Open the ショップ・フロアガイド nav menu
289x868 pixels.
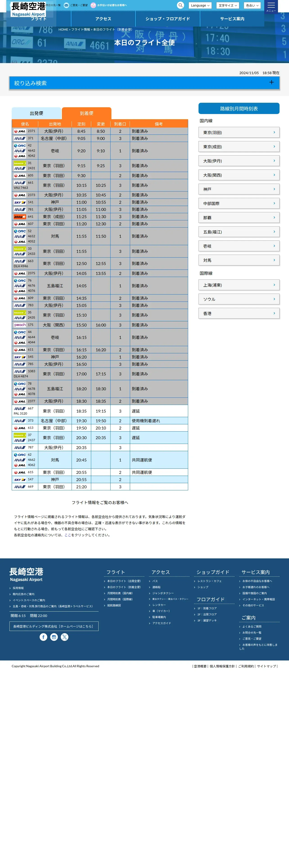point(167,19)
